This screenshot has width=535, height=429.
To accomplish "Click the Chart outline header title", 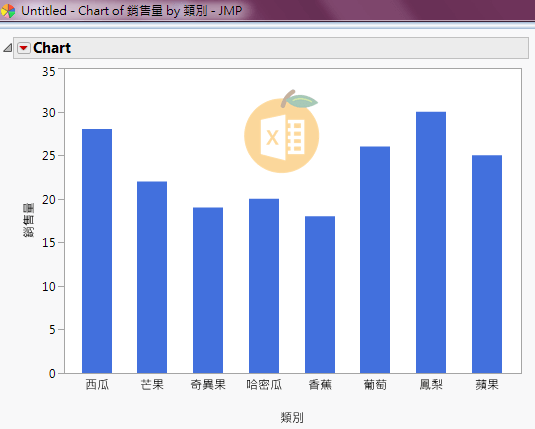I will 52,48.
